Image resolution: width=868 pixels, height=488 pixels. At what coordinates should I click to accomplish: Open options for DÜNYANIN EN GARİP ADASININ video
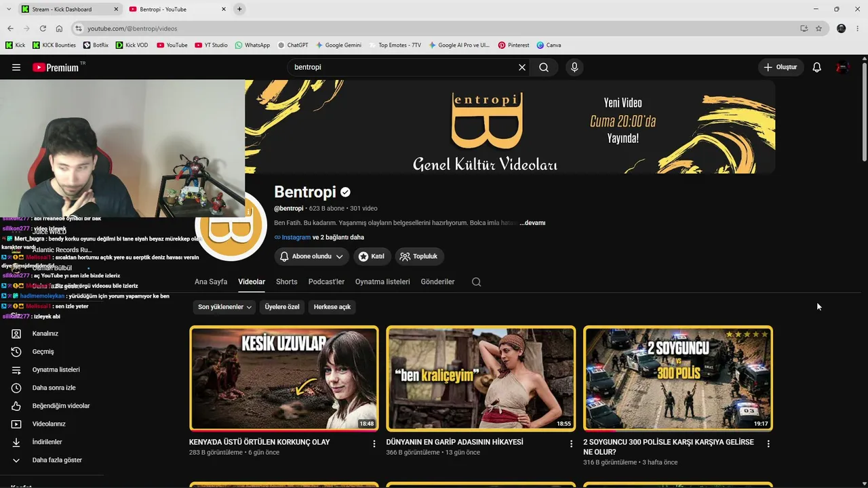pos(572,444)
